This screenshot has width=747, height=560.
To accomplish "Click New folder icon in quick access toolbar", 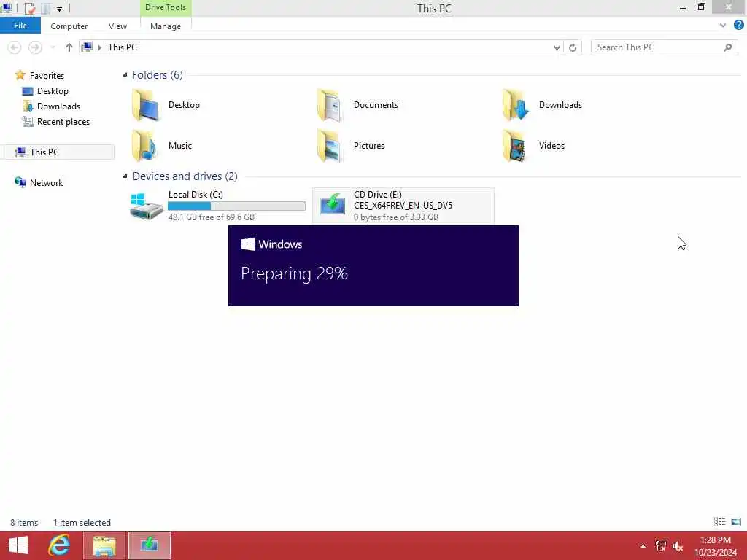I will click(46, 8).
